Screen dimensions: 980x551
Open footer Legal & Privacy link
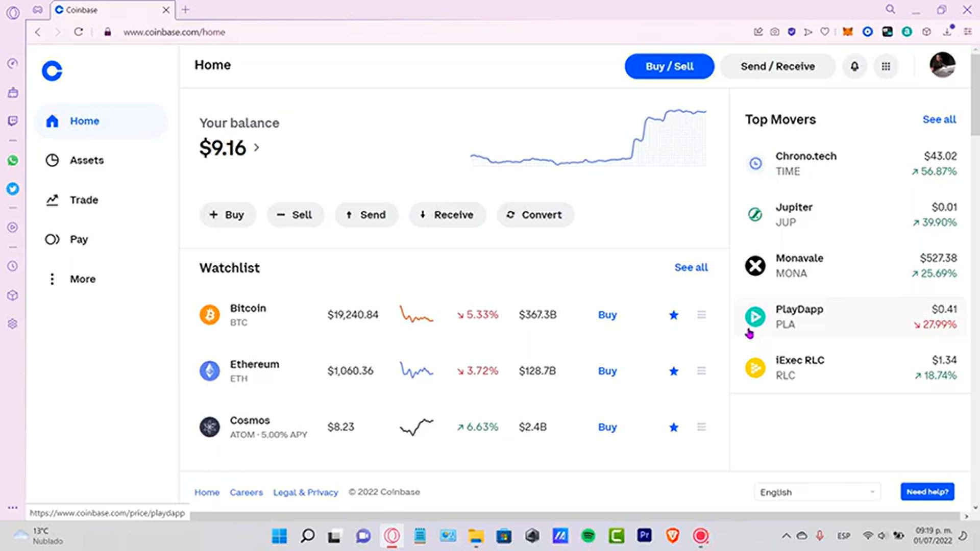[306, 492]
